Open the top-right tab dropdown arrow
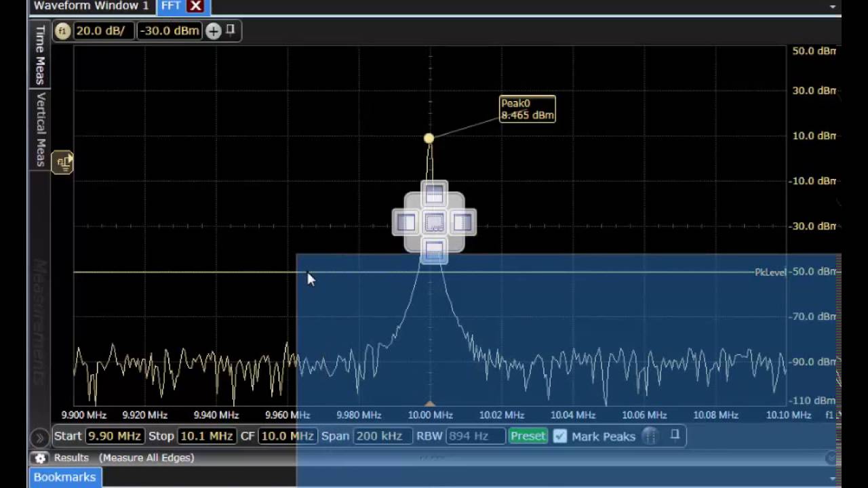The width and height of the screenshot is (868, 488). pos(833,6)
